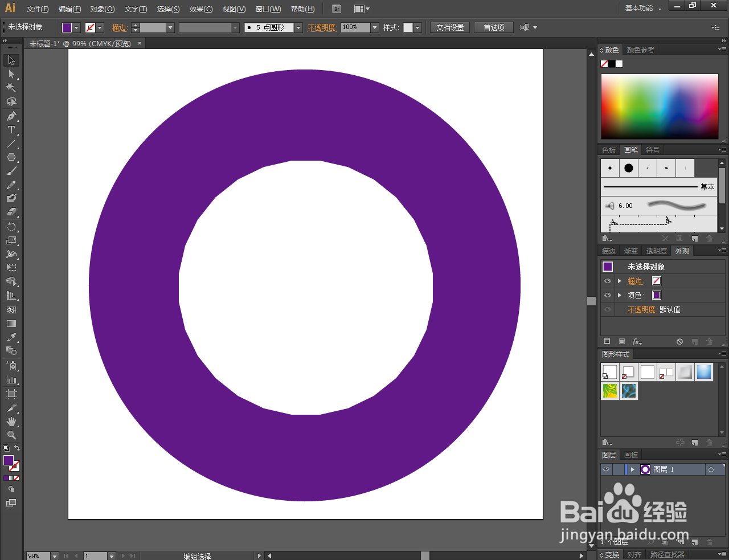Open the fill color dropdown in control bar

point(76,27)
